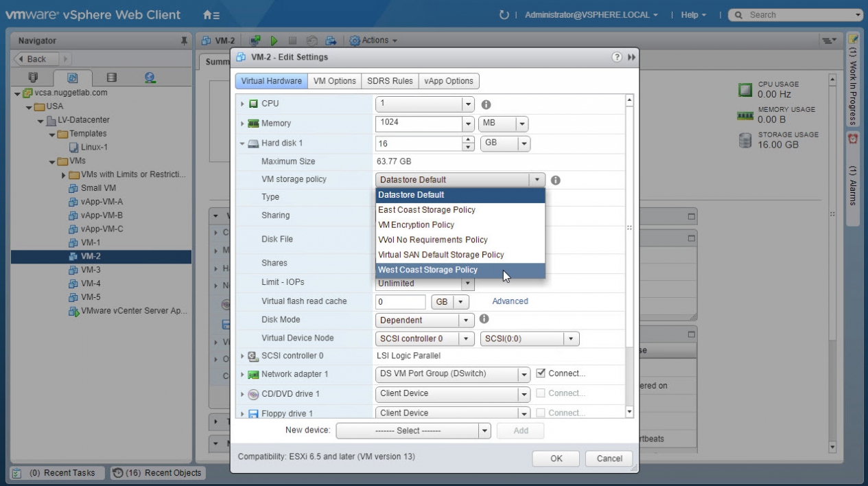
Task: Toggle Floppy drive 1 Connect checkbox
Action: click(541, 413)
